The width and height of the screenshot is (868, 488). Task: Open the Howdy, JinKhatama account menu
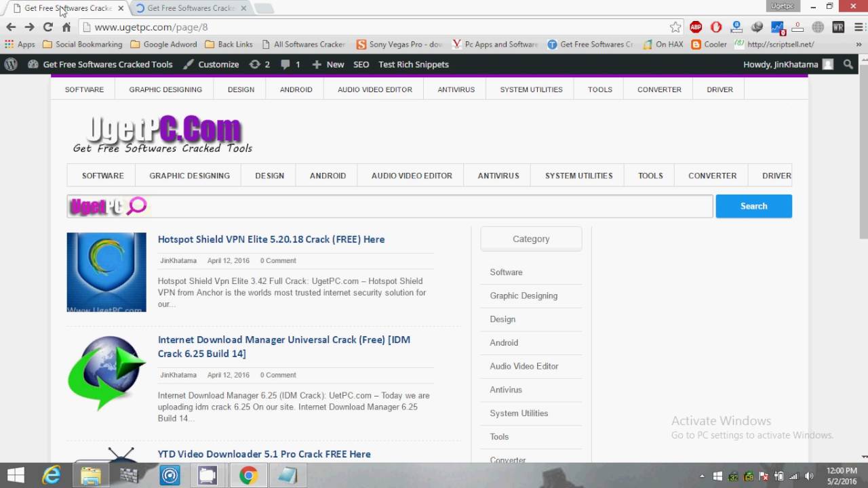coord(788,64)
